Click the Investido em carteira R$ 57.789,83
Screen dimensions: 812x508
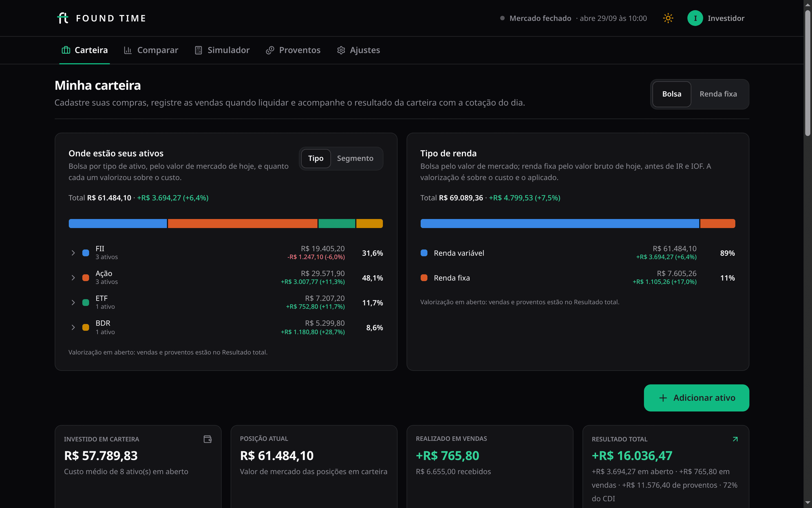click(x=101, y=456)
